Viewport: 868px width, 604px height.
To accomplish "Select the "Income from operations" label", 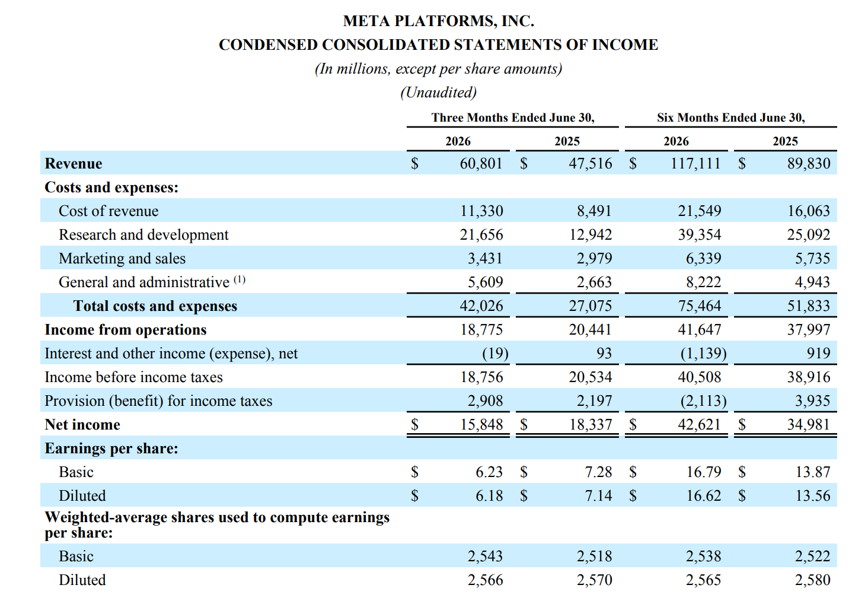I will click(126, 330).
